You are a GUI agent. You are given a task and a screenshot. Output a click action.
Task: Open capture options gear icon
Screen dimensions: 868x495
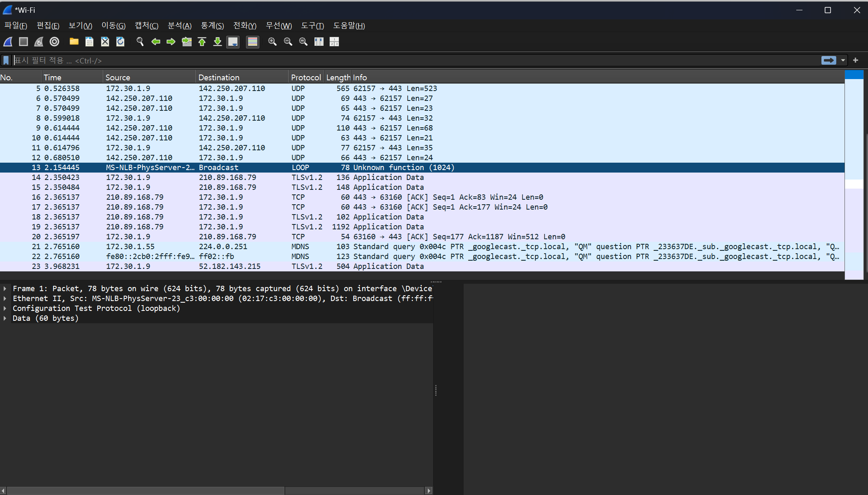point(54,42)
